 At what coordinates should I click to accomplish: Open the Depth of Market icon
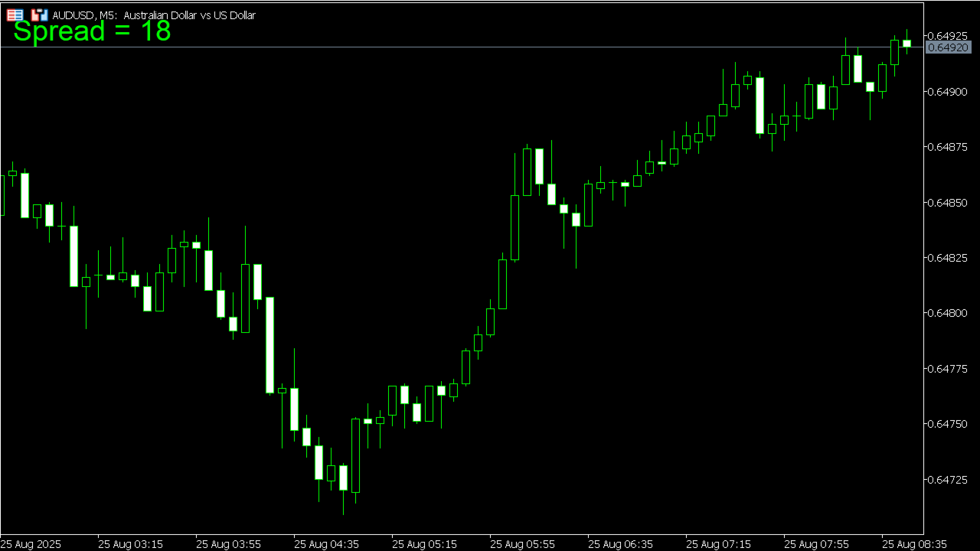coord(15,15)
